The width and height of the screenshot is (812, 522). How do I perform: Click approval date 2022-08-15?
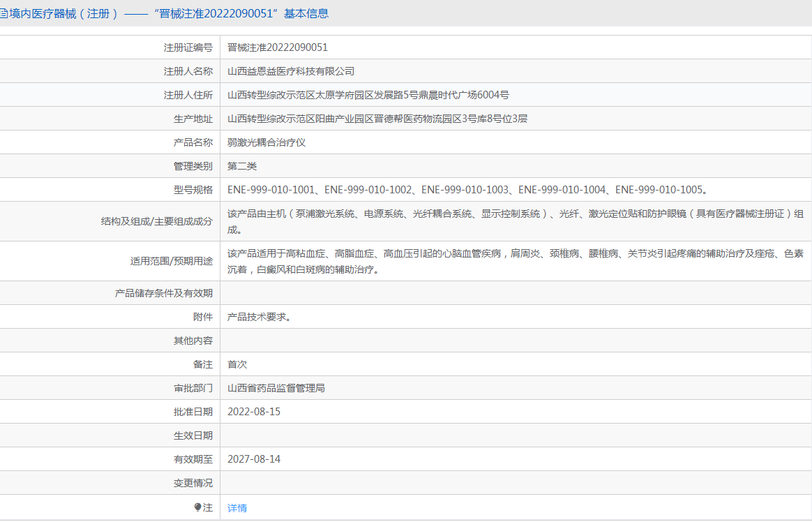(x=254, y=412)
